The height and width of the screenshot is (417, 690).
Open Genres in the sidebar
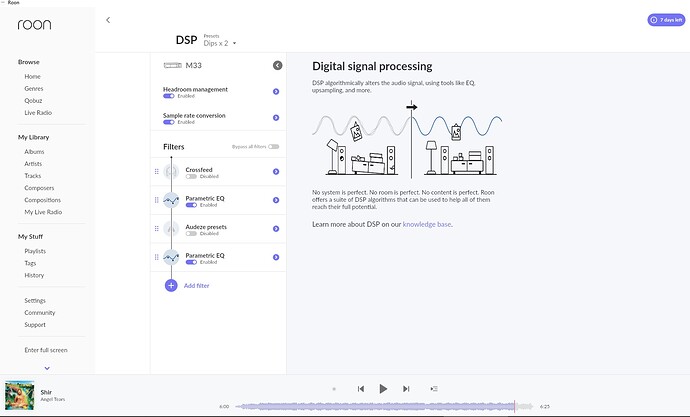tap(34, 88)
